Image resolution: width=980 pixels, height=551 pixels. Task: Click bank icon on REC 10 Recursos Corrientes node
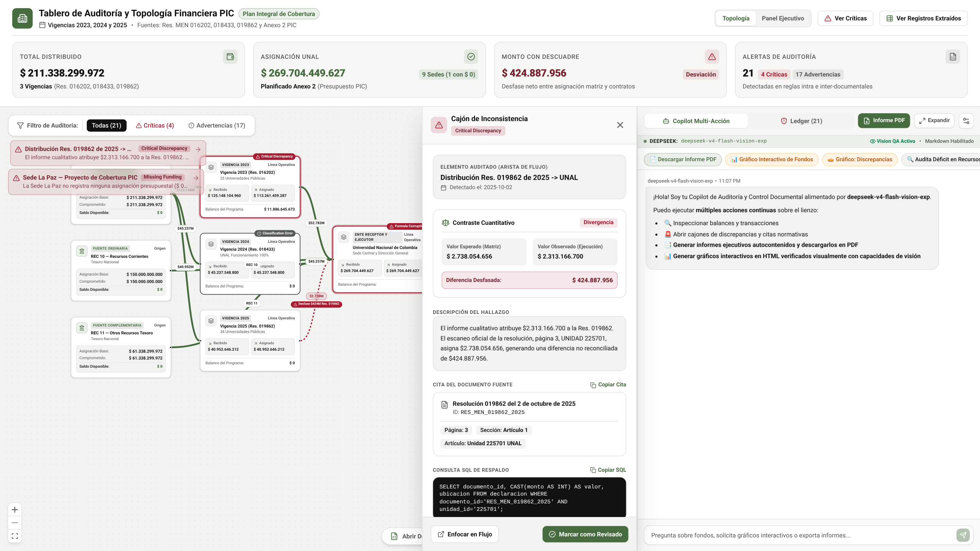point(82,251)
